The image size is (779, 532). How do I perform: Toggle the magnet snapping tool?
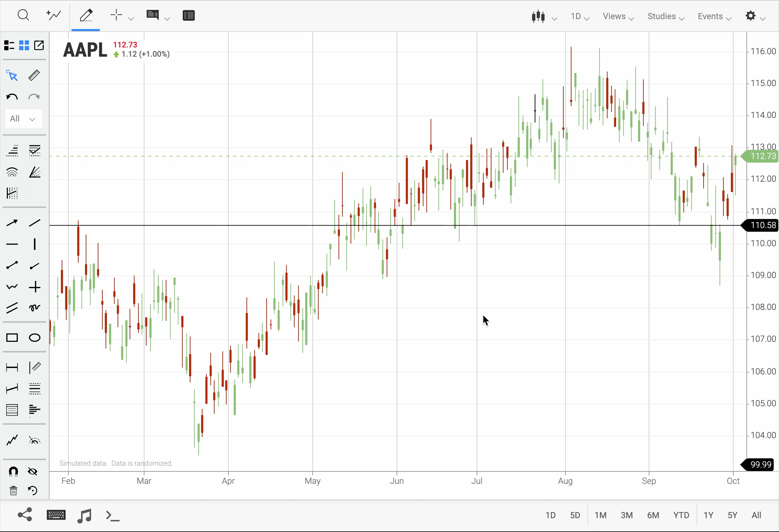click(13, 471)
